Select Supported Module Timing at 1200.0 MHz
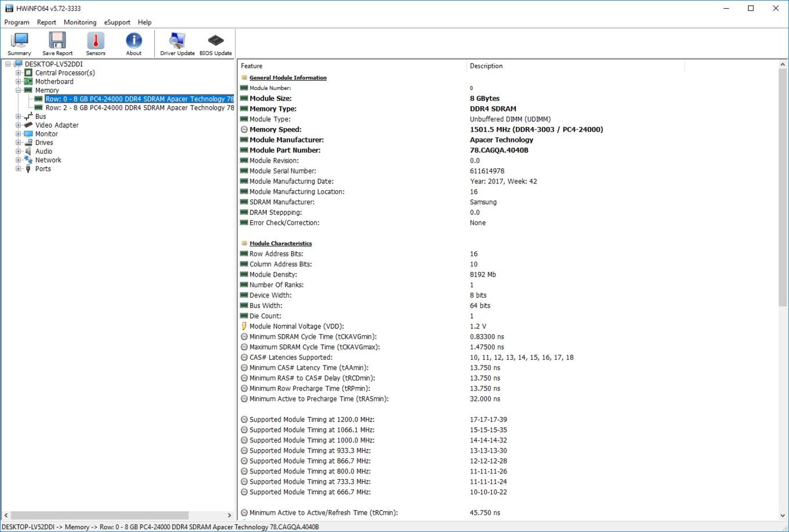The height and width of the screenshot is (532, 789). [x=508, y=419]
